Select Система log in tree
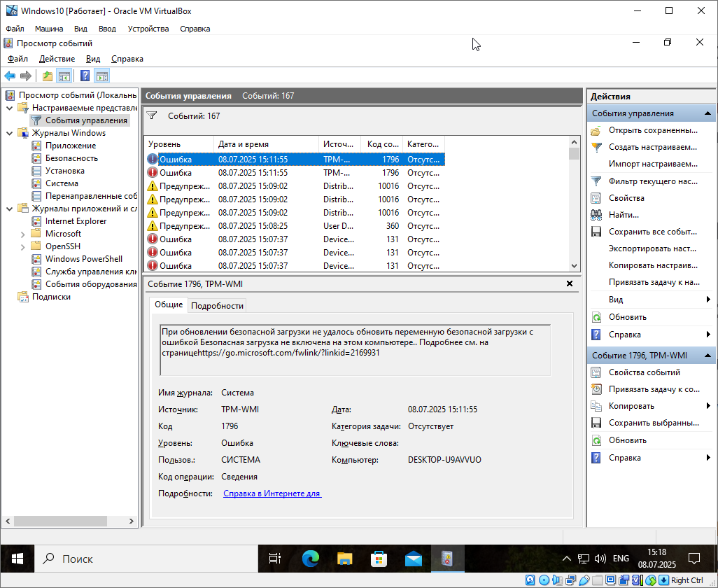The height and width of the screenshot is (588, 718). [x=62, y=183]
